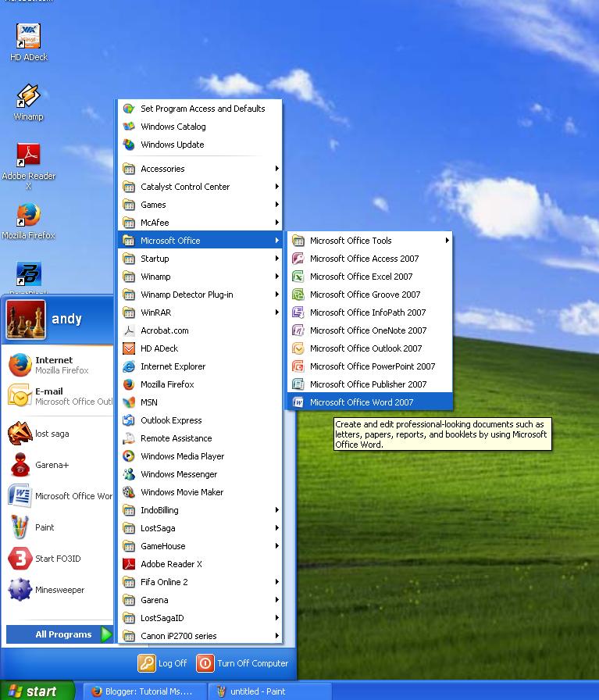Open lost saga from Start menu
The width and height of the screenshot is (599, 700).
pos(58,434)
